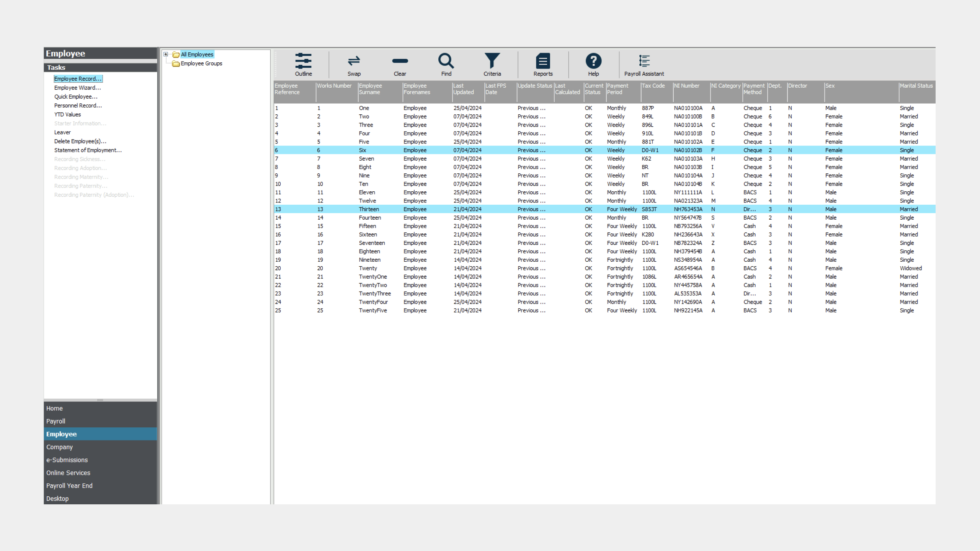
Task: Switch to the Payroll navigation section
Action: pyautogui.click(x=56, y=421)
